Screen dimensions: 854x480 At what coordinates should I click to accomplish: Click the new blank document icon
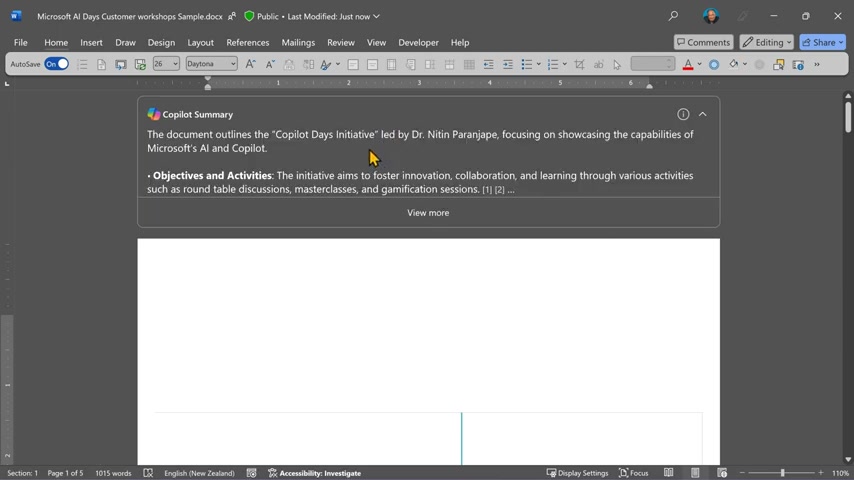coord(101,64)
